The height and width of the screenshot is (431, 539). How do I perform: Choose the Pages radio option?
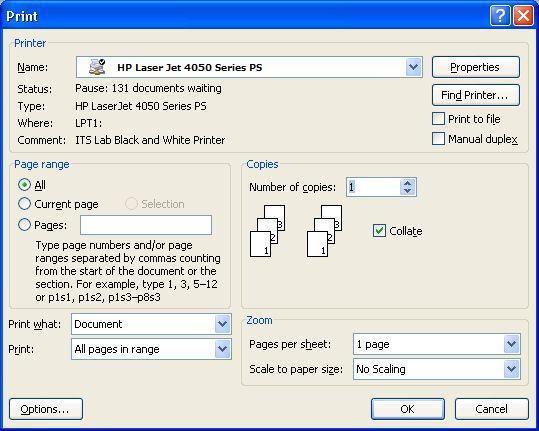point(24,225)
